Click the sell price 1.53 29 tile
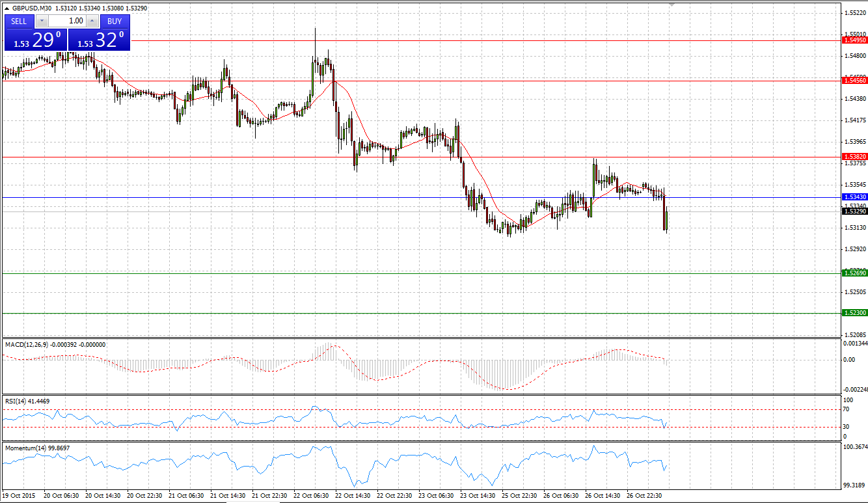Image resolution: width=868 pixels, height=503 pixels. tap(36, 40)
